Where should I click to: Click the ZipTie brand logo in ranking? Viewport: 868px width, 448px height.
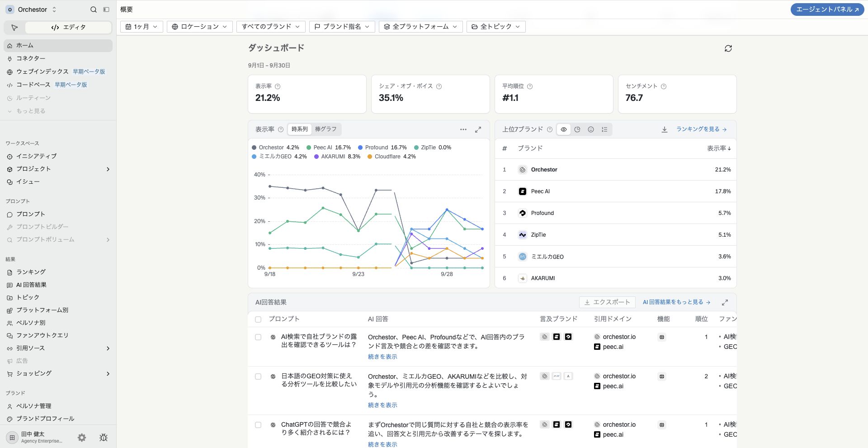(x=522, y=235)
